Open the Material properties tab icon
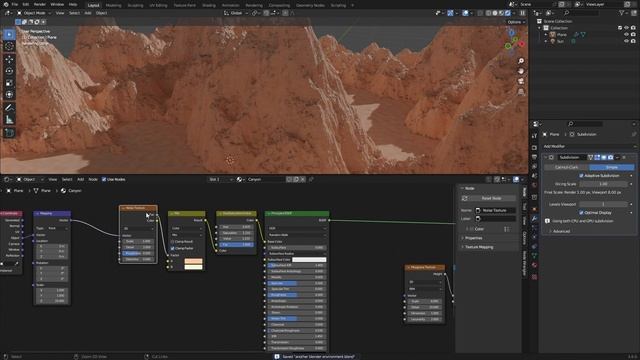The image size is (640, 360). [534, 265]
